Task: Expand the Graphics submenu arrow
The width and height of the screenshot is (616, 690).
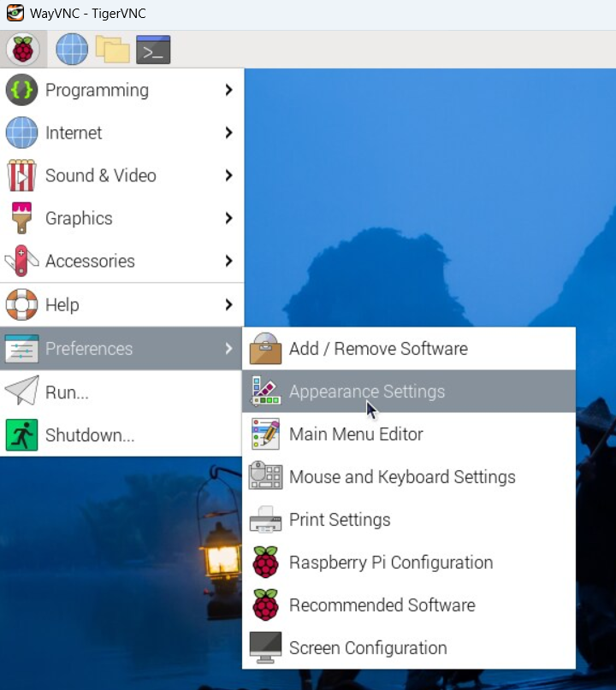Action: tap(228, 218)
